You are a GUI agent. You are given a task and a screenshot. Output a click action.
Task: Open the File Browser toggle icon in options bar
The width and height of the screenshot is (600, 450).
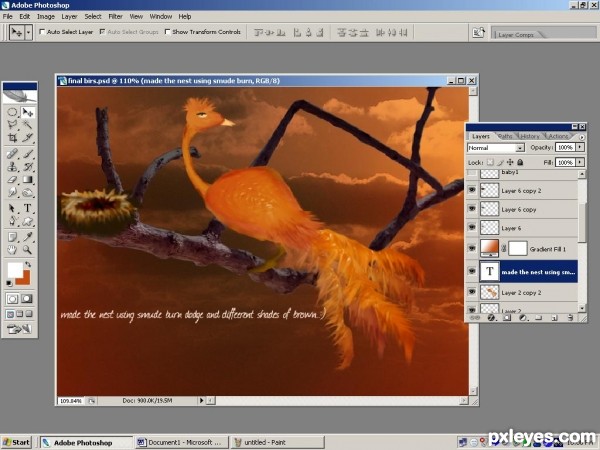pos(478,33)
